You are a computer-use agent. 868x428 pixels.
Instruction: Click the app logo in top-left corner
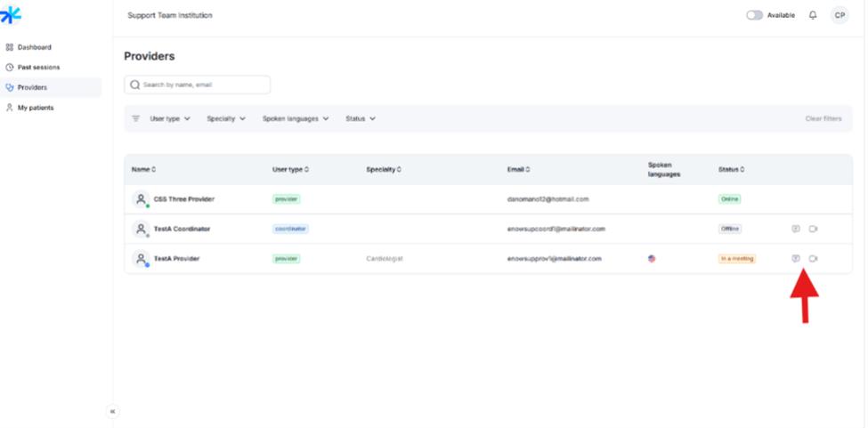click(x=11, y=15)
